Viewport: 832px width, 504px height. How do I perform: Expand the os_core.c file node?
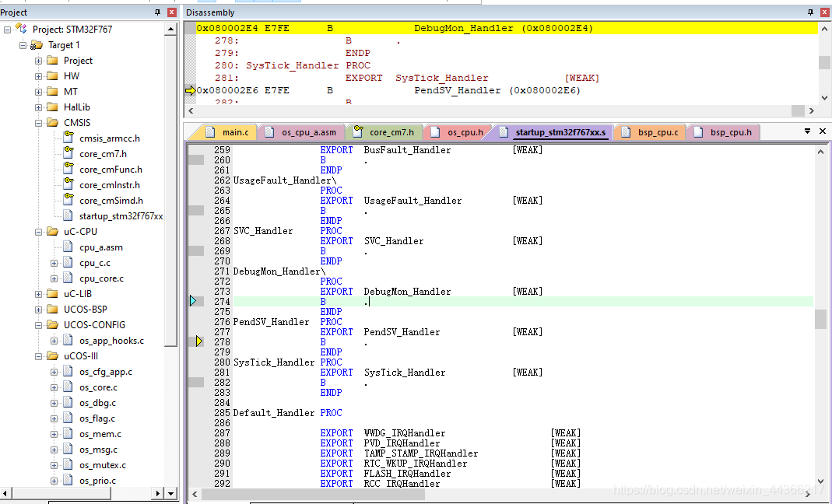54,388
